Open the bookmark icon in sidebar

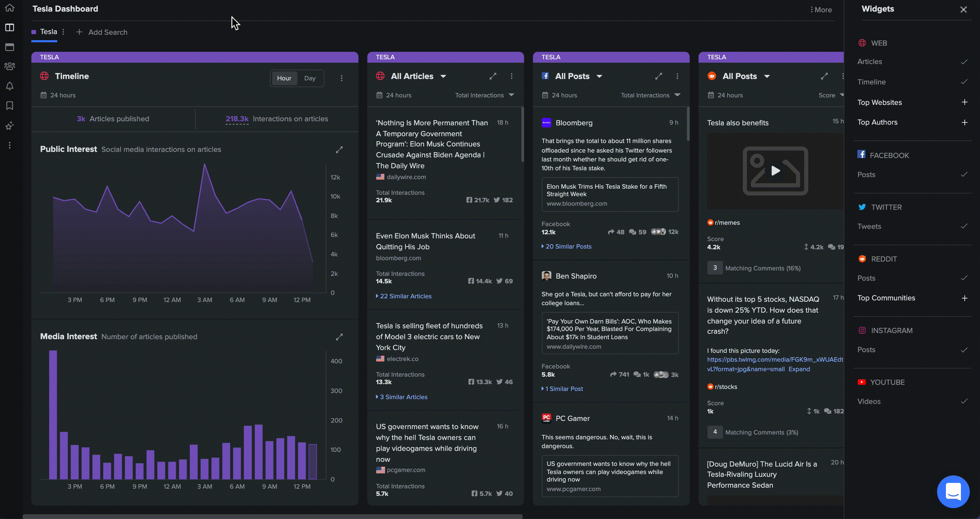coord(10,106)
